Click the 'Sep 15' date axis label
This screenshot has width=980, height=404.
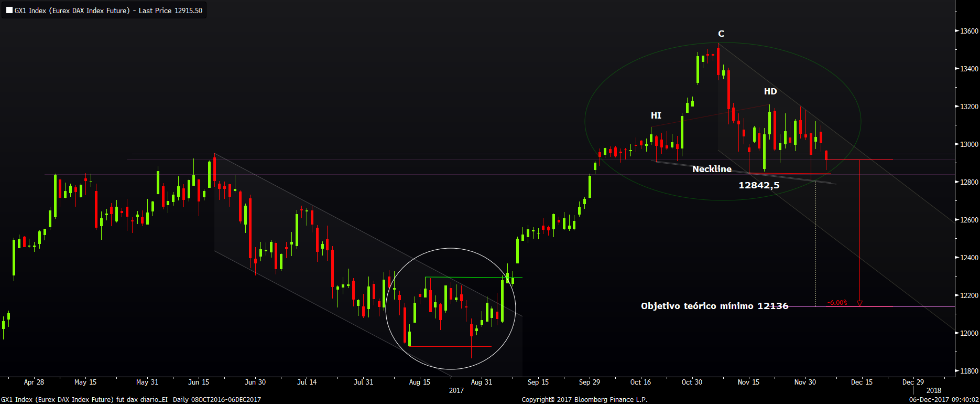(x=538, y=382)
